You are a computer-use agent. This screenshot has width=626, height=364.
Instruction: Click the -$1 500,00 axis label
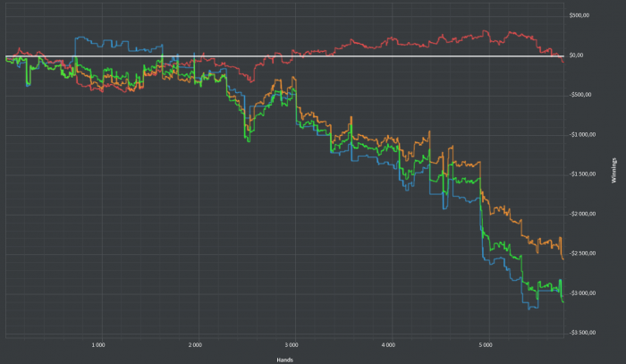click(582, 174)
